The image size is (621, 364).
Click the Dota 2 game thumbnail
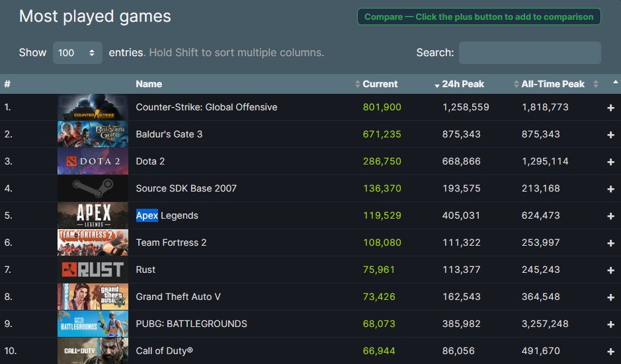pyautogui.click(x=93, y=161)
